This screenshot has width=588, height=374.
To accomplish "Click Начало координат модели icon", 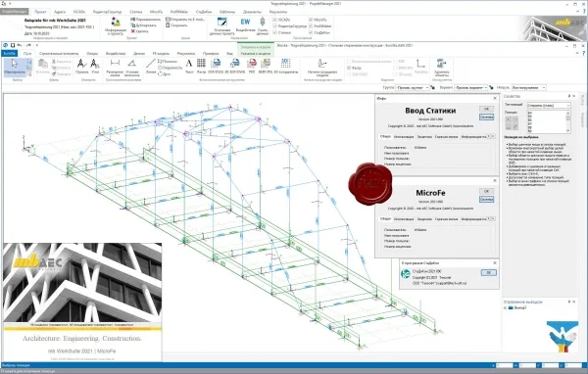I will (322, 63).
